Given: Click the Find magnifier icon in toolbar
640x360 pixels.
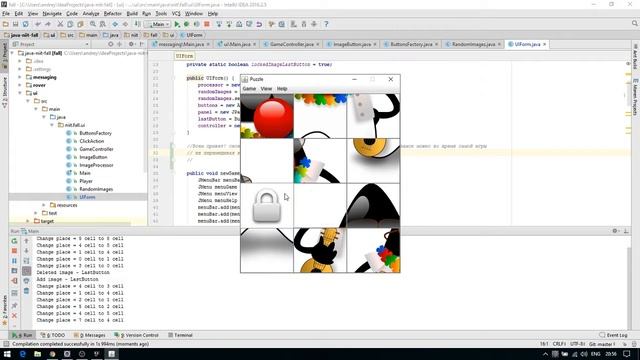Looking at the screenshot, I should (93, 24).
